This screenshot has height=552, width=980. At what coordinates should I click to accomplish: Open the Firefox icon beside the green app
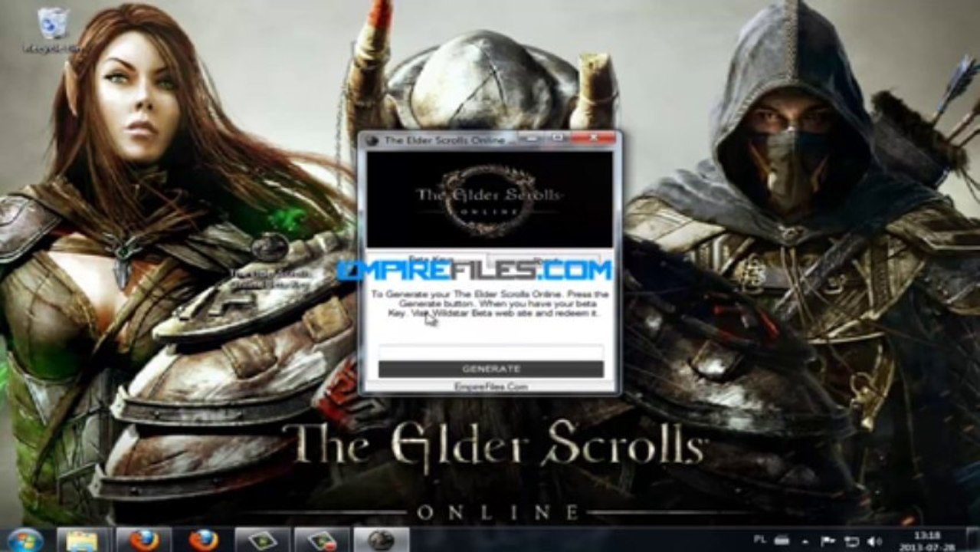pos(203,540)
